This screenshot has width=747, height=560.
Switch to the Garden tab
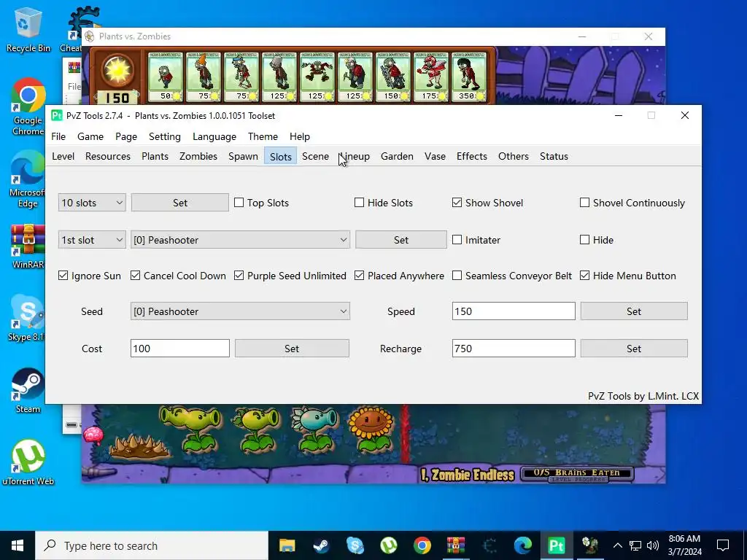click(x=397, y=156)
